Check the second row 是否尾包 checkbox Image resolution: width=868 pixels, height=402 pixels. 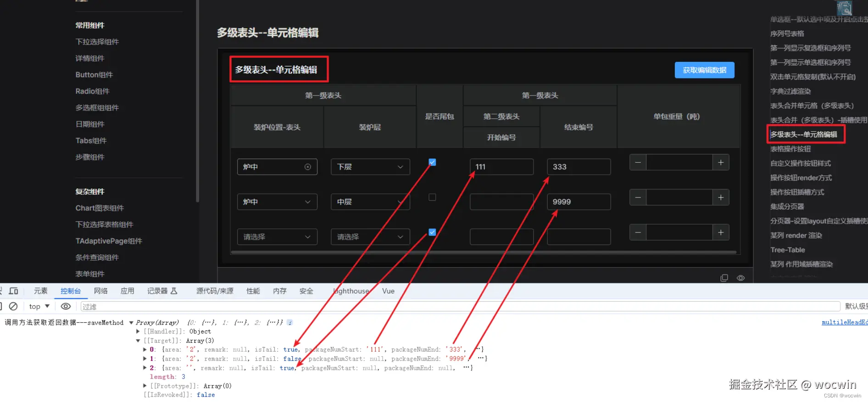point(432,197)
